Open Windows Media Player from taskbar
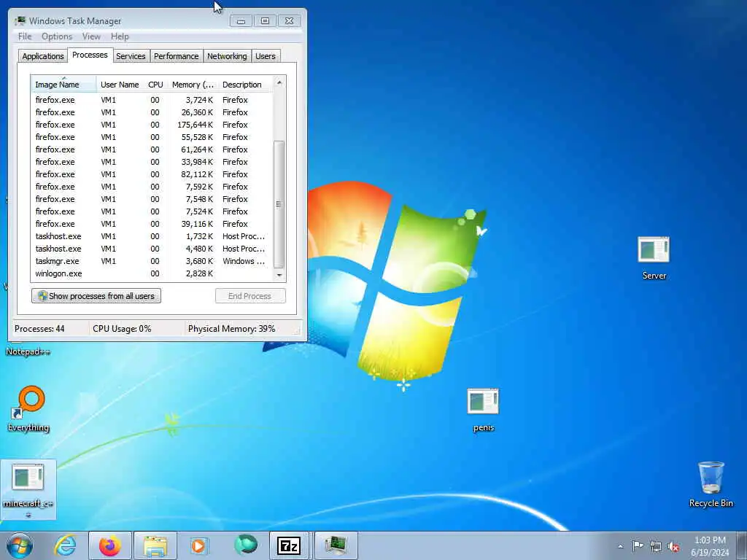Screen dimensions: 747x560 coord(198,545)
